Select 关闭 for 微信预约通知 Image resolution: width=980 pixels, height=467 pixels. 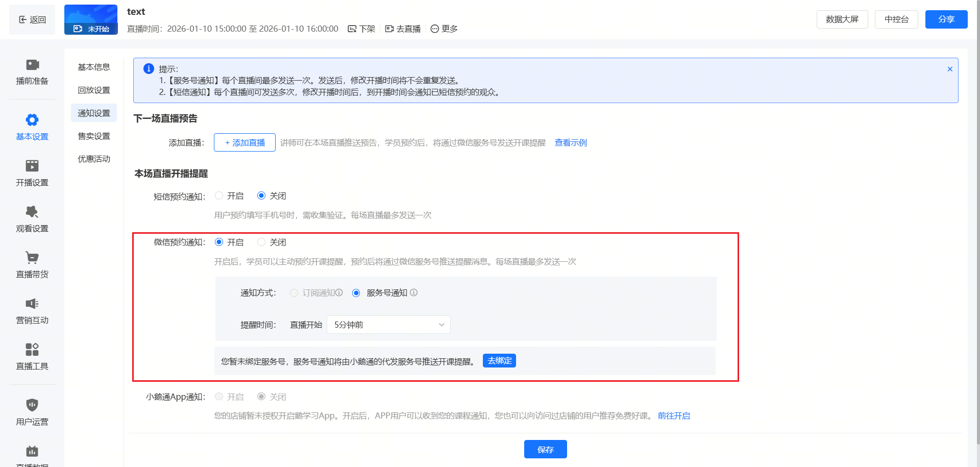click(261, 242)
